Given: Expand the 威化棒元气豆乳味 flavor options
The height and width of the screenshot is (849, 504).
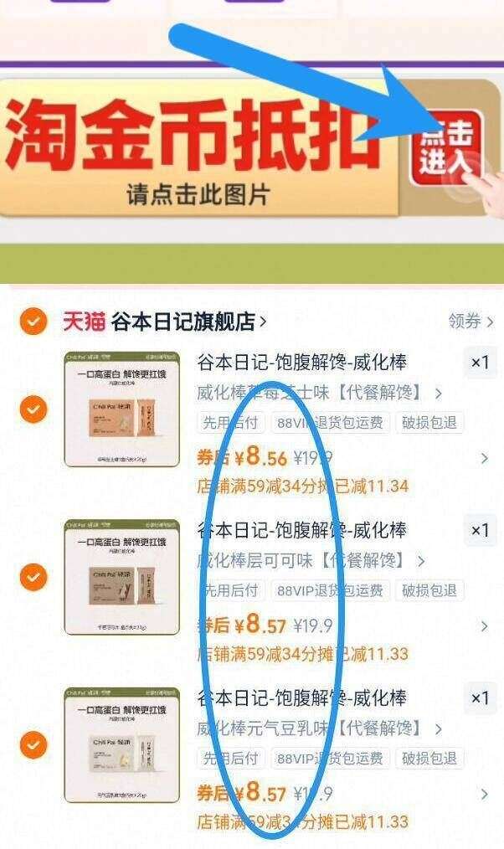Looking at the screenshot, I should pyautogui.click(x=320, y=728).
